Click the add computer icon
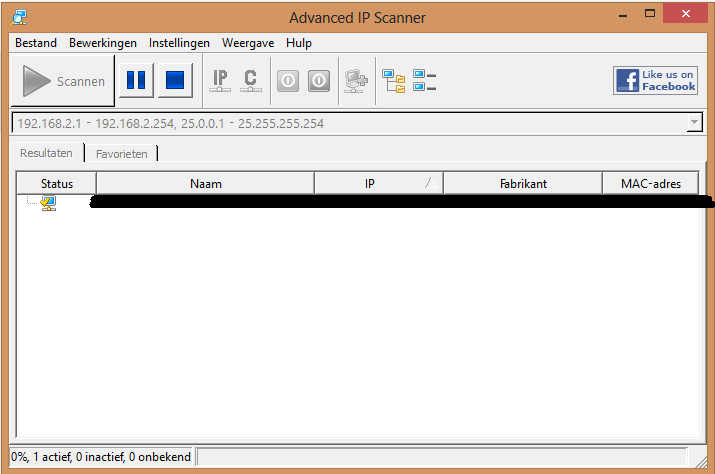 356,81
